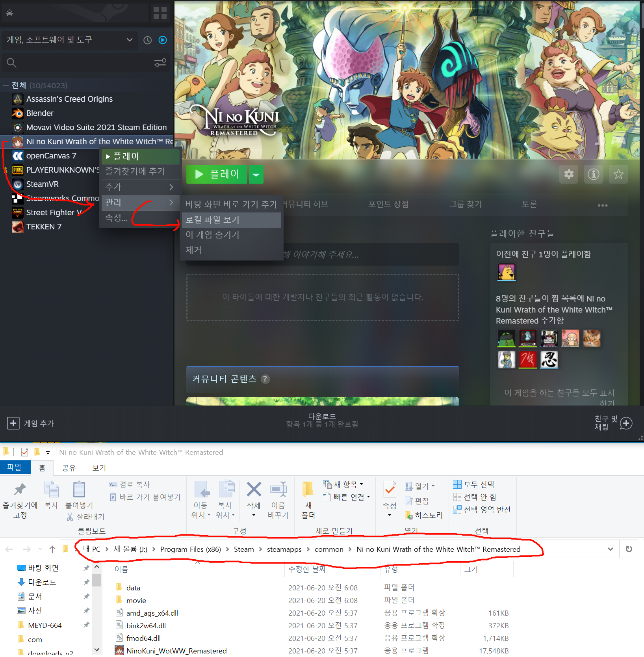Switch to 보기 ribbon tab in Explorer
Image resolution: width=644 pixels, height=657 pixels.
tap(99, 468)
